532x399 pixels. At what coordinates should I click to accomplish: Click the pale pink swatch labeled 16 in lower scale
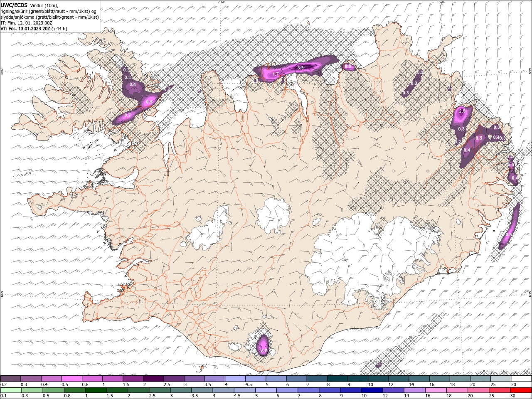click(435, 390)
